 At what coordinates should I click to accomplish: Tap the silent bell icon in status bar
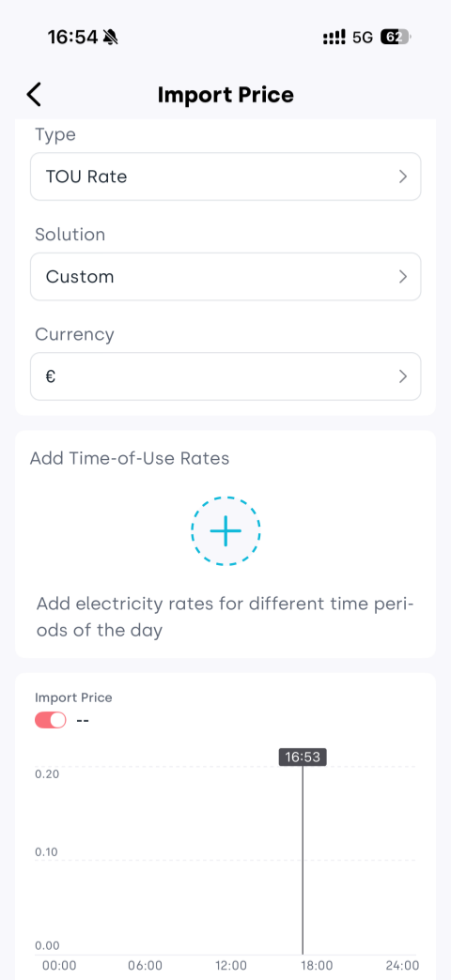(112, 38)
